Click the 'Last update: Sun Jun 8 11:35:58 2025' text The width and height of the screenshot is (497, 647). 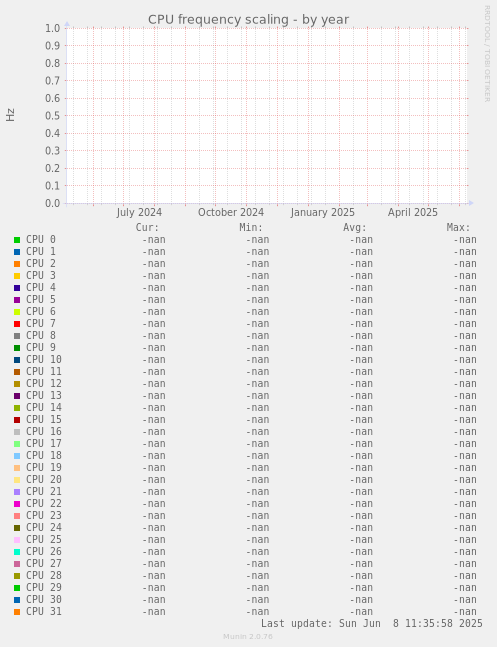coord(372,623)
